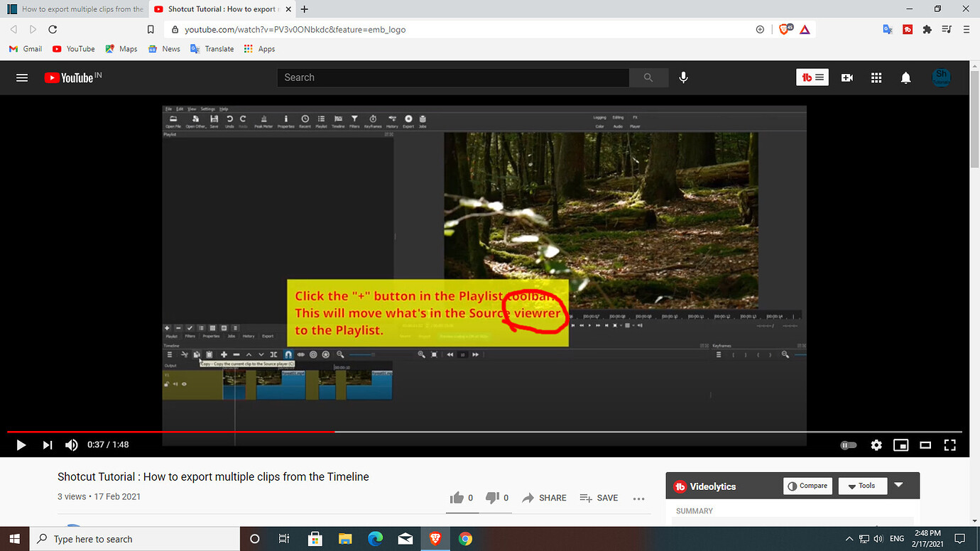Click the Compare button in Videolytics
Viewport: 980px width, 551px height.
(x=807, y=486)
